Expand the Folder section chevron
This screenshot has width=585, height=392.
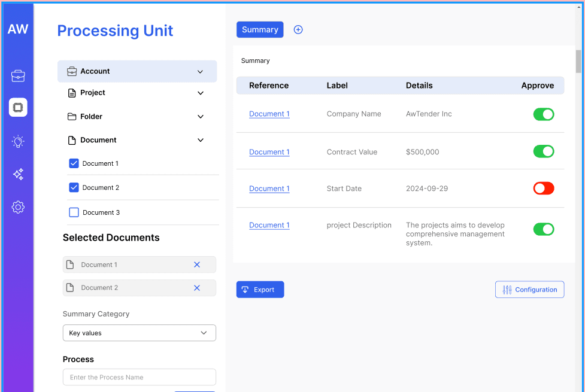pyautogui.click(x=201, y=117)
